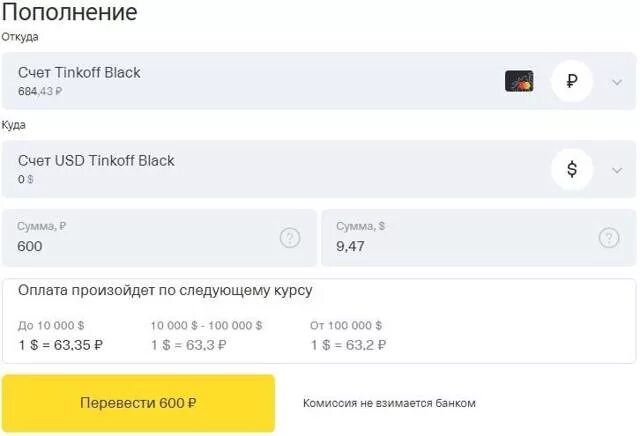Click the bank card icon in source account
Viewport: 640px width, 436px height.
tap(518, 81)
